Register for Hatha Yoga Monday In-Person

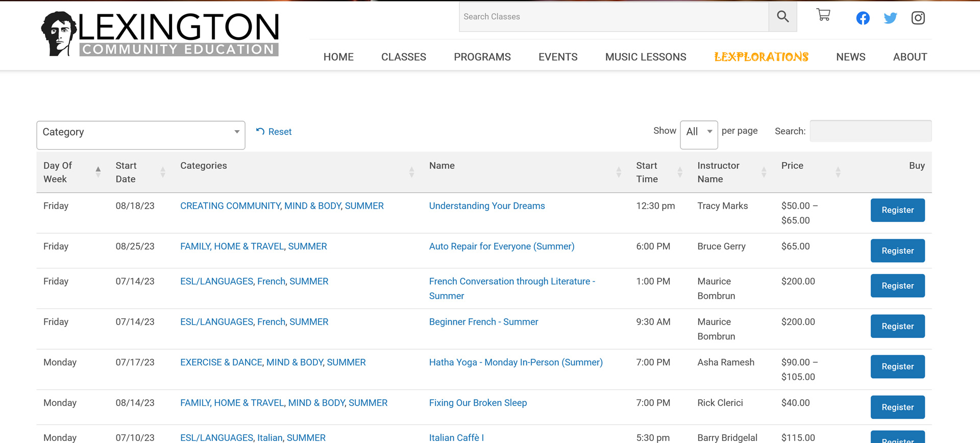point(897,366)
